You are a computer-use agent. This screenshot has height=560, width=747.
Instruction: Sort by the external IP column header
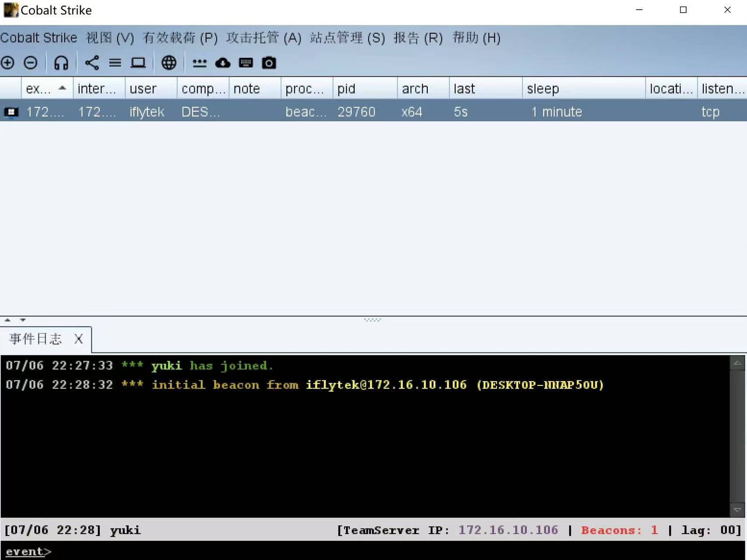[x=47, y=89]
